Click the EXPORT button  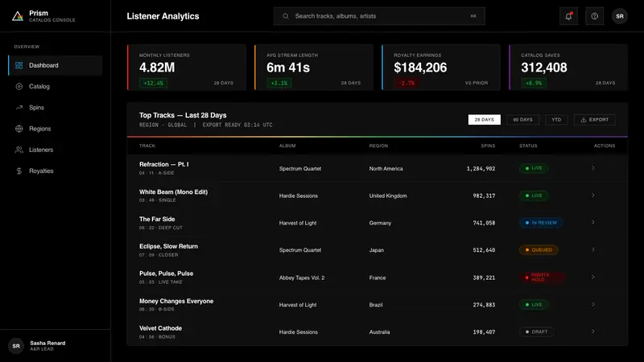594,119
